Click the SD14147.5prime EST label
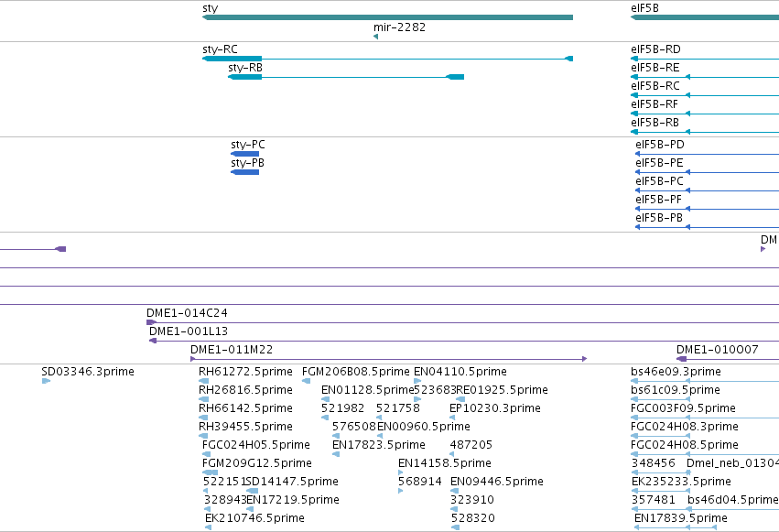Image resolution: width=779 pixels, height=532 pixels. pos(292,482)
